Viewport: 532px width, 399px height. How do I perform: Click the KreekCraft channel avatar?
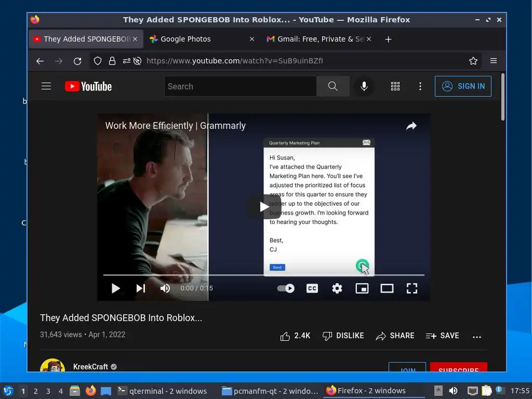click(52, 366)
